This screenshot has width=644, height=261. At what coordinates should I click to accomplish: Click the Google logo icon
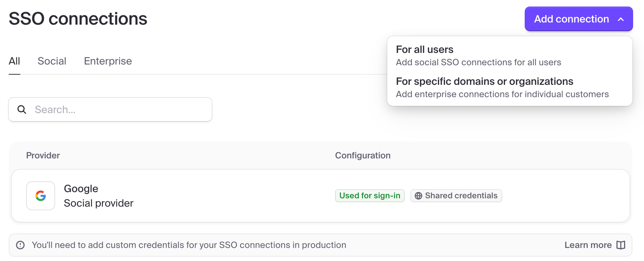(41, 196)
